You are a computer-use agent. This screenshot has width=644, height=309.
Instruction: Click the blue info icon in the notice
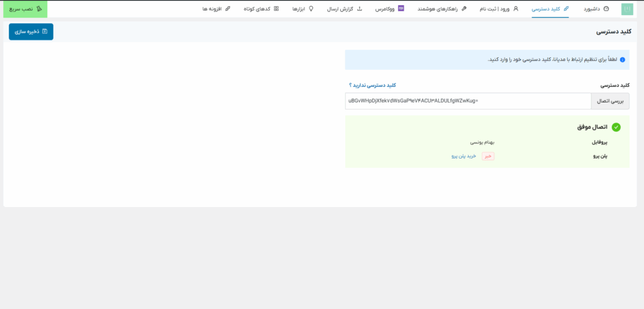(622, 60)
